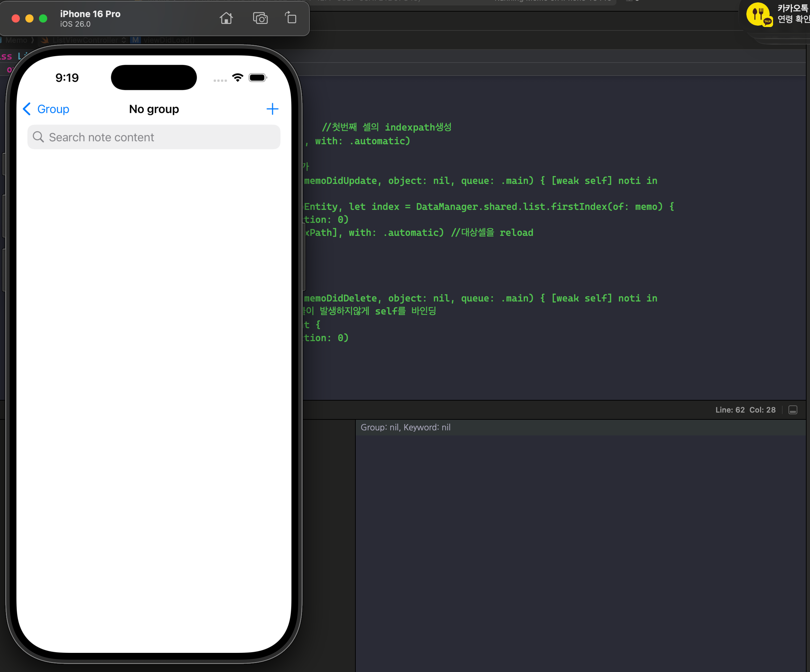Click the Line 62 Col 28 position indicator
Image resolution: width=810 pixels, height=672 pixels.
pos(745,410)
